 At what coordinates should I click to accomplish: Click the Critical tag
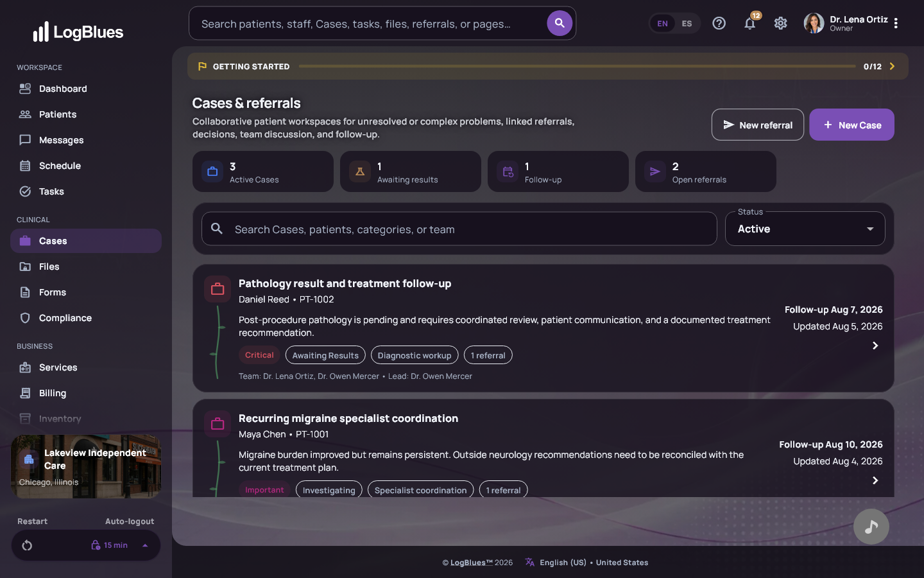(259, 355)
